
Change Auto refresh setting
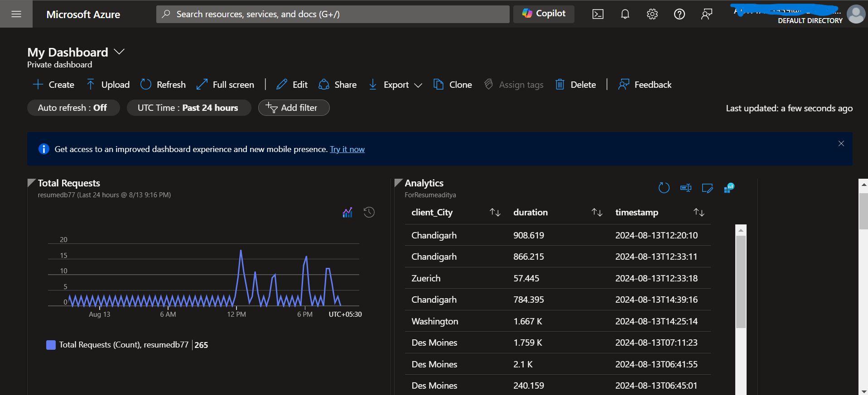tap(73, 108)
